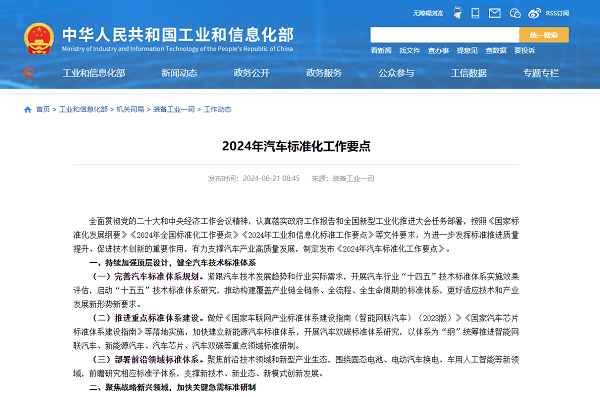Click the 查数据 quick link
600x397 pixels.
point(496,51)
